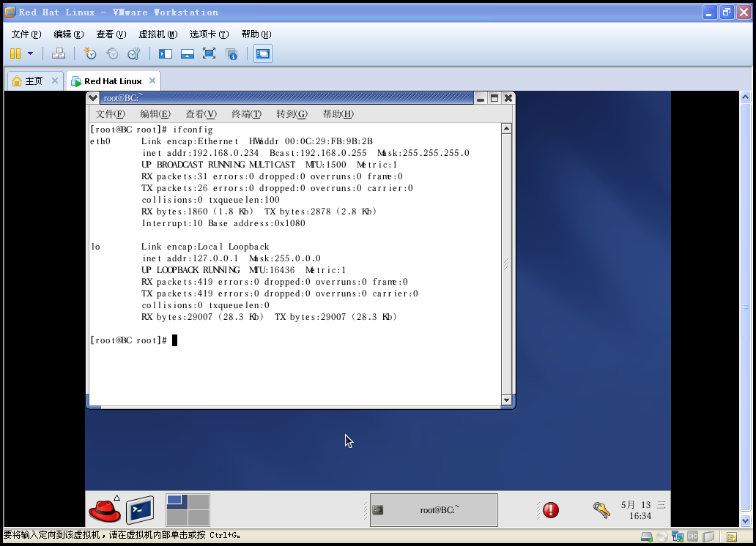756x546 pixels.
Task: Click the authentication keys panel icon
Action: (x=601, y=510)
